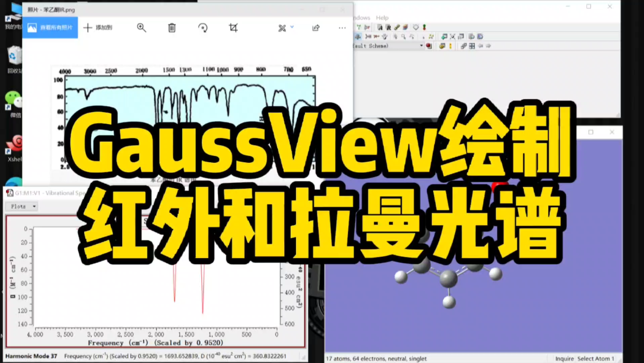Viewport: 644px width, 363px height.
Task: Maximize the molecule view window
Action: pos(591,132)
